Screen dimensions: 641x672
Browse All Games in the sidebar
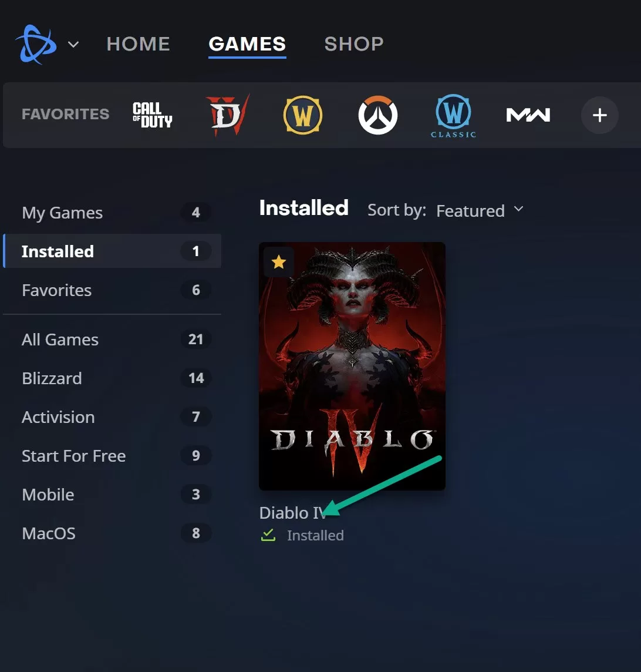[112, 340]
